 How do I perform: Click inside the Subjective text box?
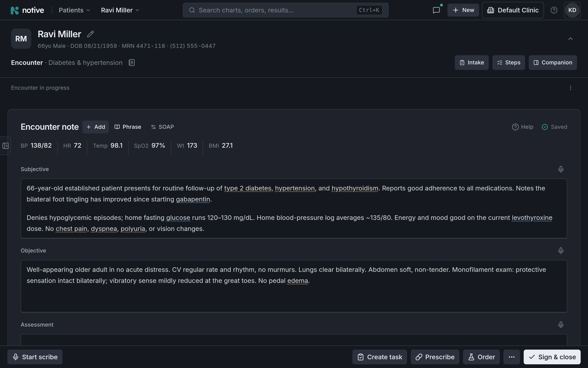[x=294, y=208]
